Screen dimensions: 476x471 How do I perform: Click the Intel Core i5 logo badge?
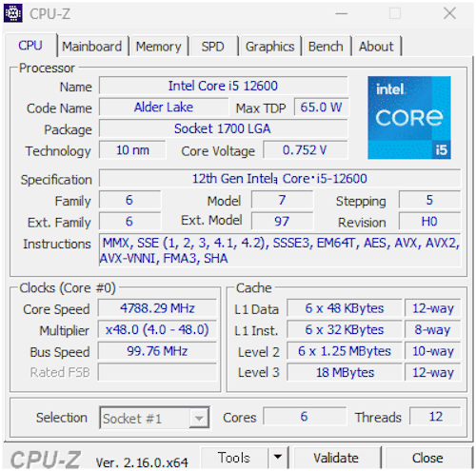pos(409,117)
